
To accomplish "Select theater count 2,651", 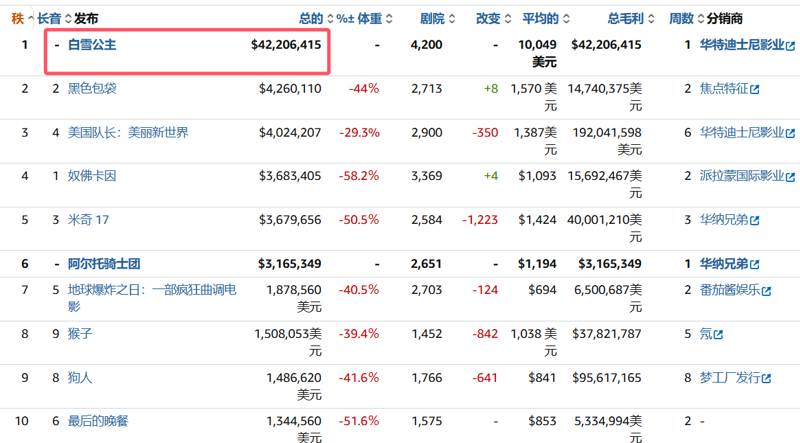I will pos(427,264).
